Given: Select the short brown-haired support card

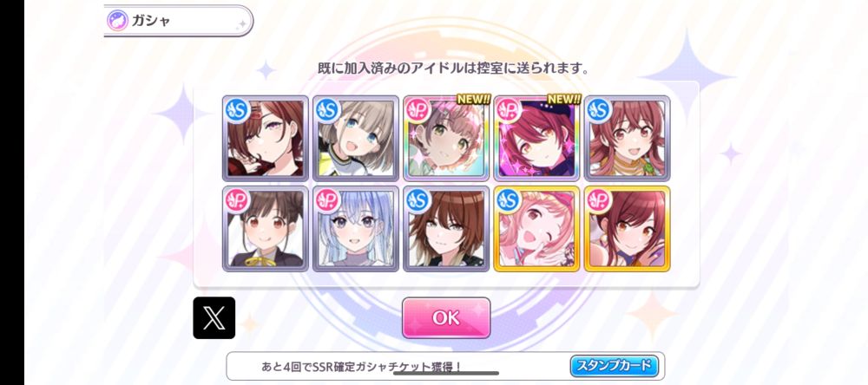Looking at the screenshot, I should [x=446, y=229].
